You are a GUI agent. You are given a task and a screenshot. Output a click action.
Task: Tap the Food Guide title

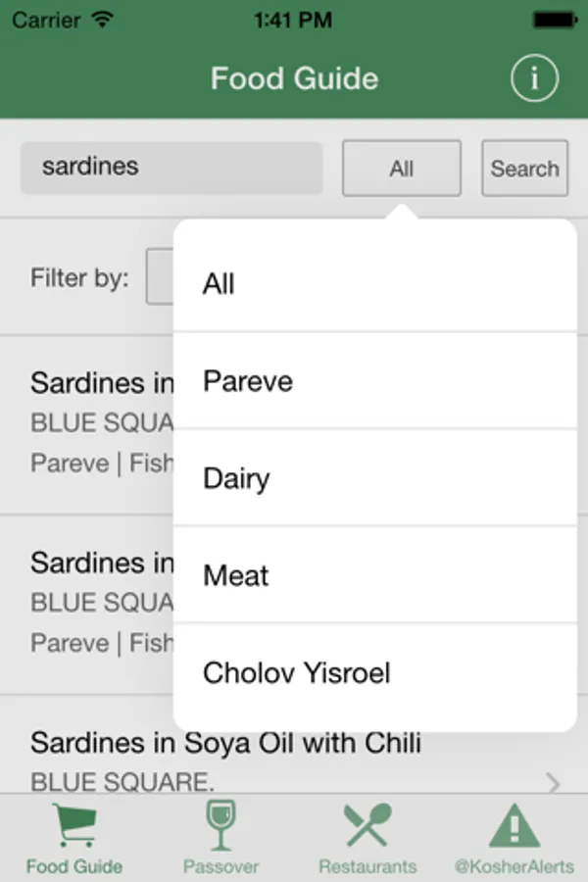coord(294,79)
